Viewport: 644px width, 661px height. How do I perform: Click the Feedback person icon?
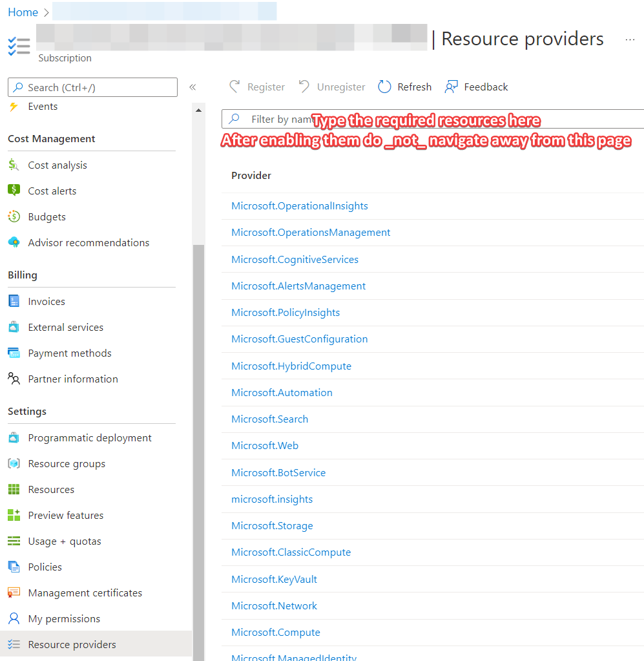click(x=452, y=87)
